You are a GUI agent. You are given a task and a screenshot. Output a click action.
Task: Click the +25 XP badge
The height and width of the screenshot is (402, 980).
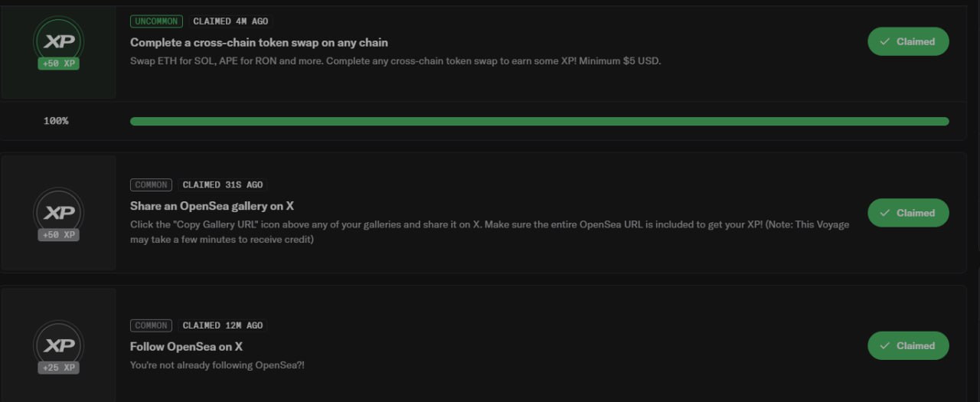point(58,368)
